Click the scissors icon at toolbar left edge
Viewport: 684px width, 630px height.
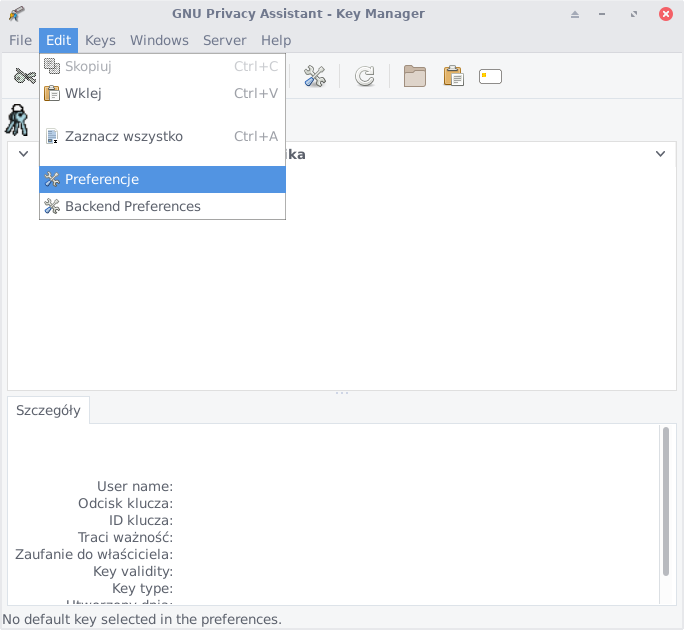pos(24,76)
